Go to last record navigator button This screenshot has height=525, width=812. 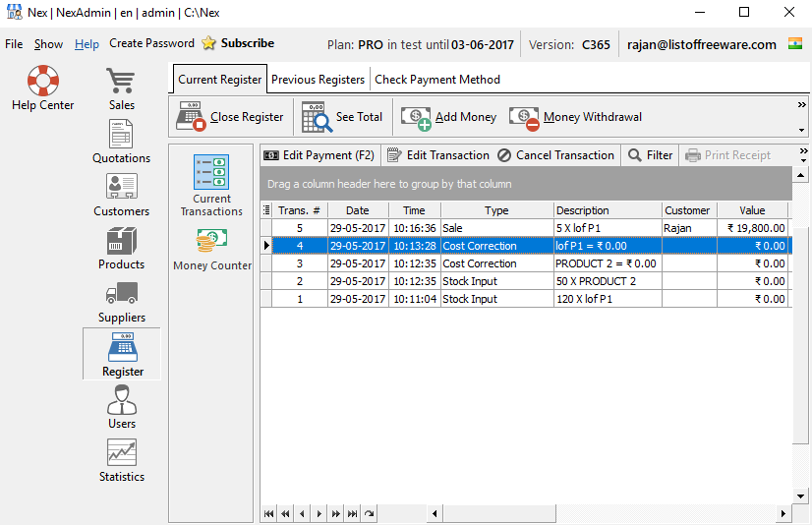[352, 513]
